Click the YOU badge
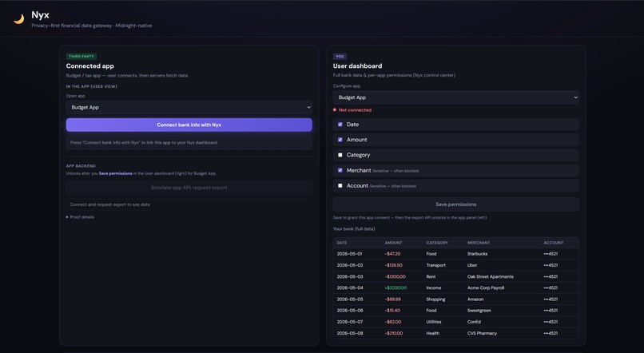 340,56
